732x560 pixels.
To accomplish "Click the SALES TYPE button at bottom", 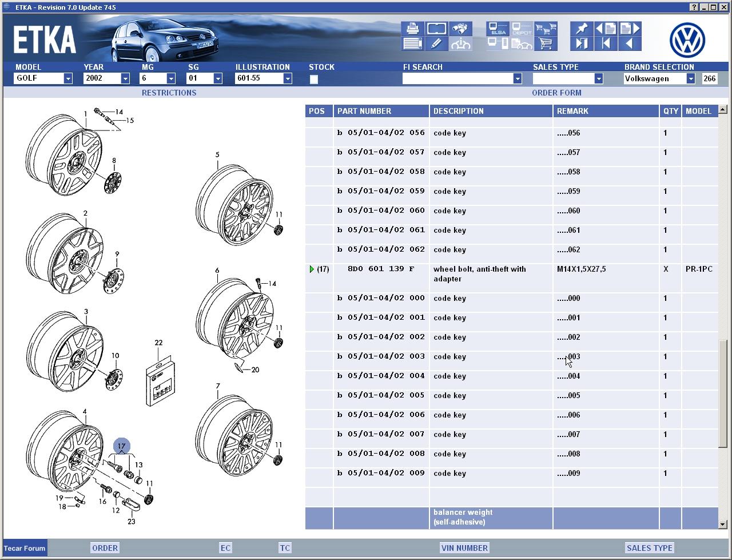I will coord(650,548).
